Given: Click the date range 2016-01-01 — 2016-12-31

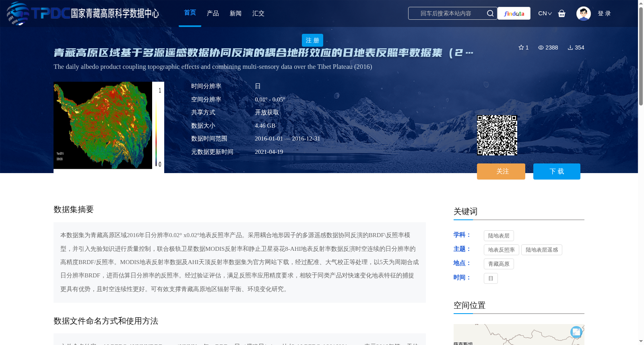Looking at the screenshot, I should (287, 138).
